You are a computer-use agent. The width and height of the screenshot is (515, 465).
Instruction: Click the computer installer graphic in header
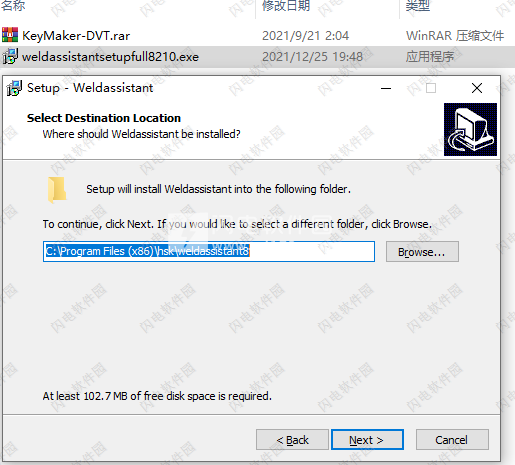click(x=470, y=129)
